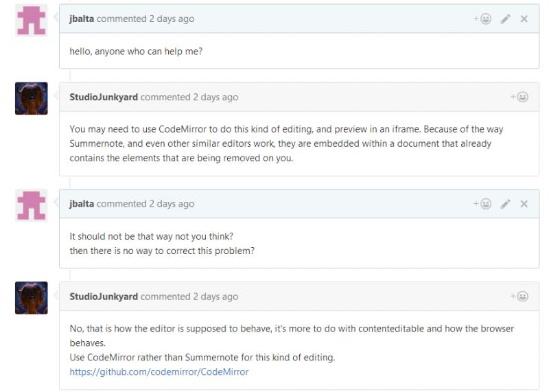Click StudioJunkyard's avatar beside the last comment

[31, 298]
